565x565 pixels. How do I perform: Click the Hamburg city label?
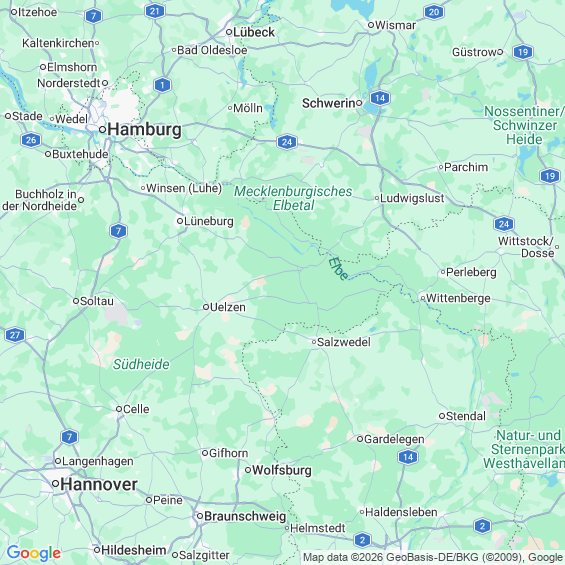click(144, 129)
